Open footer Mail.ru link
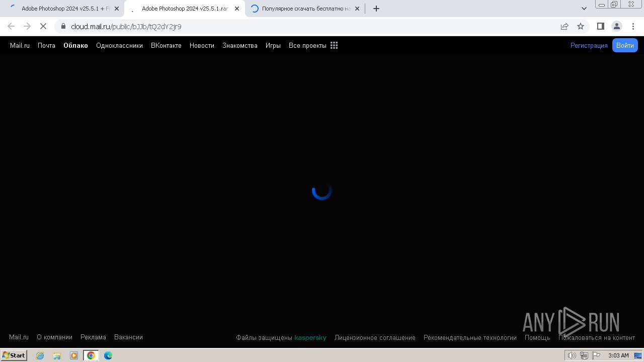The image size is (644, 362). [x=19, y=337]
